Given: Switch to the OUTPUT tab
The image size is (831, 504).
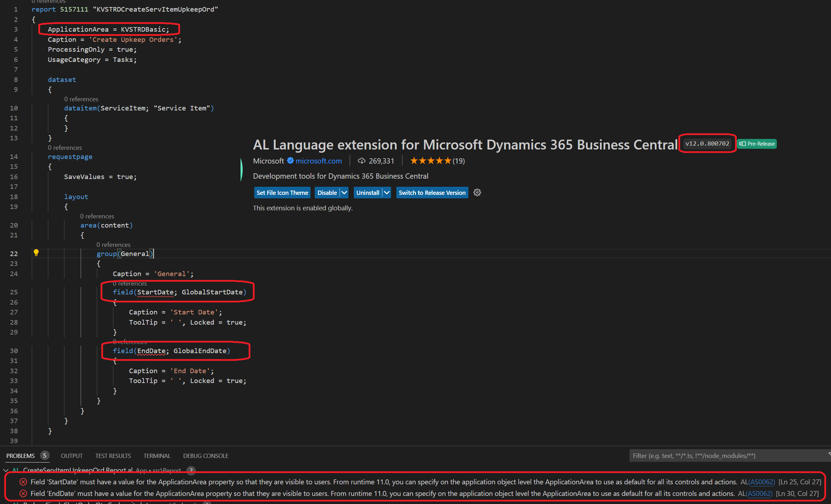Looking at the screenshot, I should coord(72,455).
